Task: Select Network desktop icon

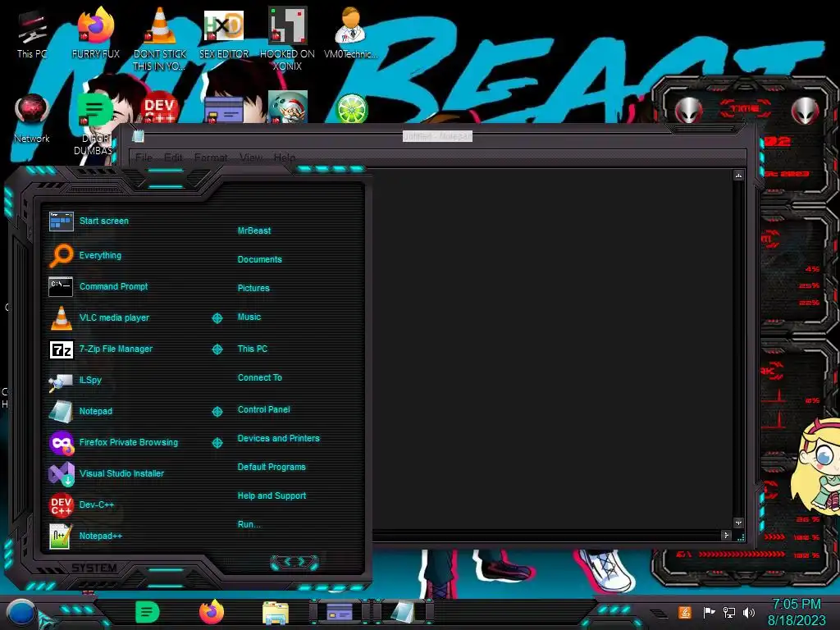Action: tap(32, 118)
